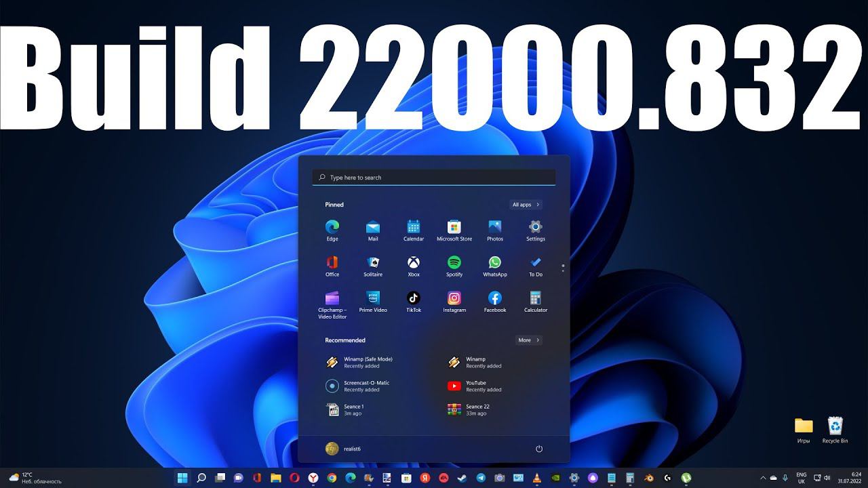Click the power button in Start menu
Screen dimensions: 868x488
tap(539, 449)
